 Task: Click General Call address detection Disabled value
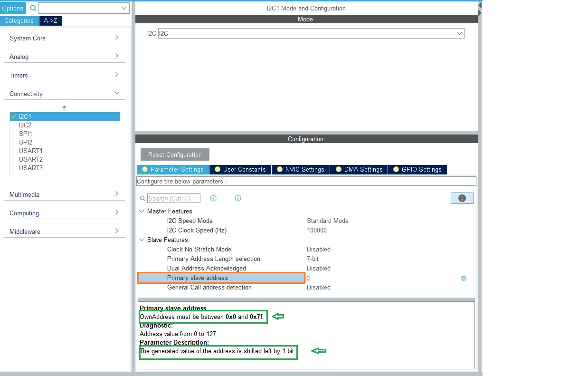pyautogui.click(x=319, y=287)
